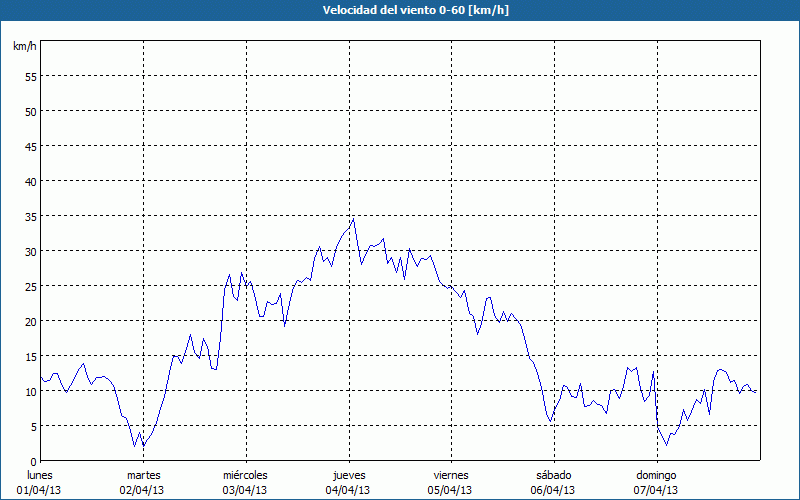Click the jueves 04/04/13 axis label
This screenshot has width=800, height=500.
point(348,483)
